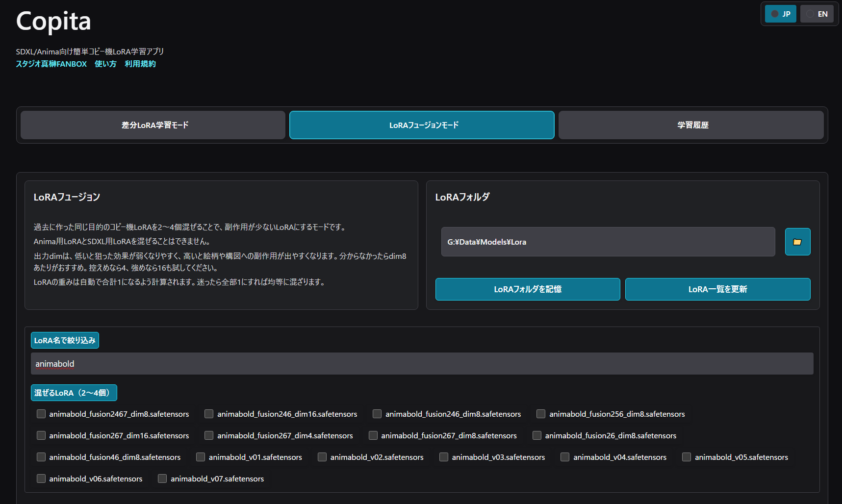Click the SDXL/Anima向け subtitle text
Screen dimensions: 842x504
click(90, 51)
